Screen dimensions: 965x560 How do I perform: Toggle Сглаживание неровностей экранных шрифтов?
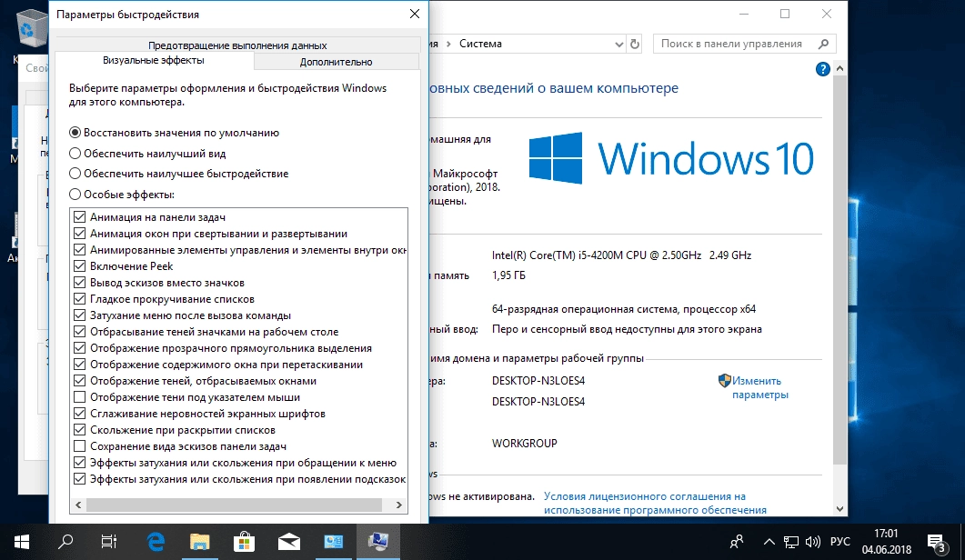pyautogui.click(x=79, y=414)
